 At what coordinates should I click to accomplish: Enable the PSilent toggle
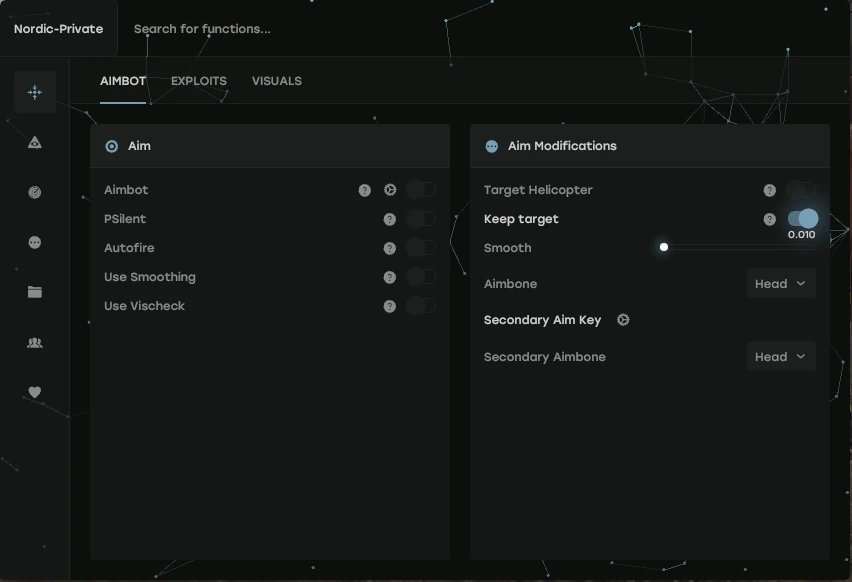(x=421, y=219)
